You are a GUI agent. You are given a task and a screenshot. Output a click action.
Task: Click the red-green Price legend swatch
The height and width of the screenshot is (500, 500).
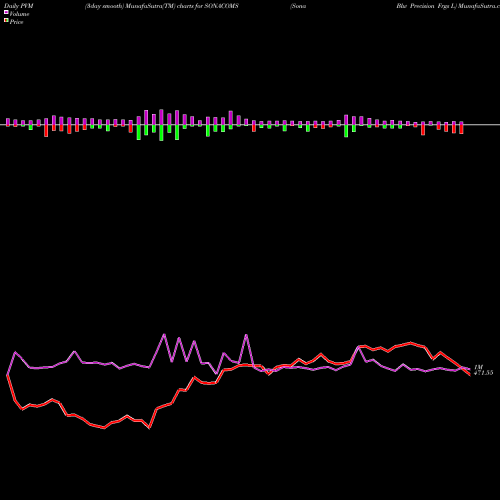[6, 21]
